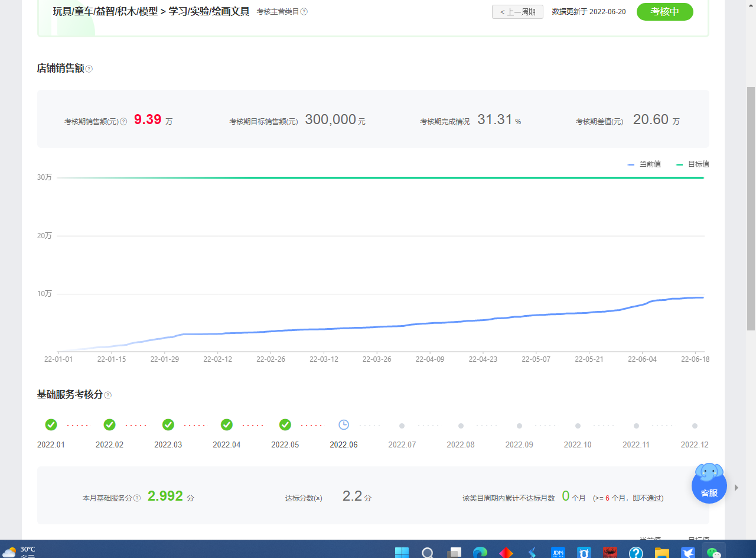Open Windows taskbar search
Screen dimensions: 756x558
(x=428, y=553)
